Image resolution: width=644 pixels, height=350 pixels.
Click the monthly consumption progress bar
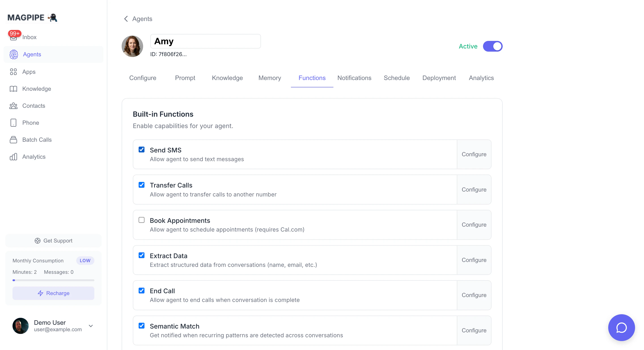[53, 280]
